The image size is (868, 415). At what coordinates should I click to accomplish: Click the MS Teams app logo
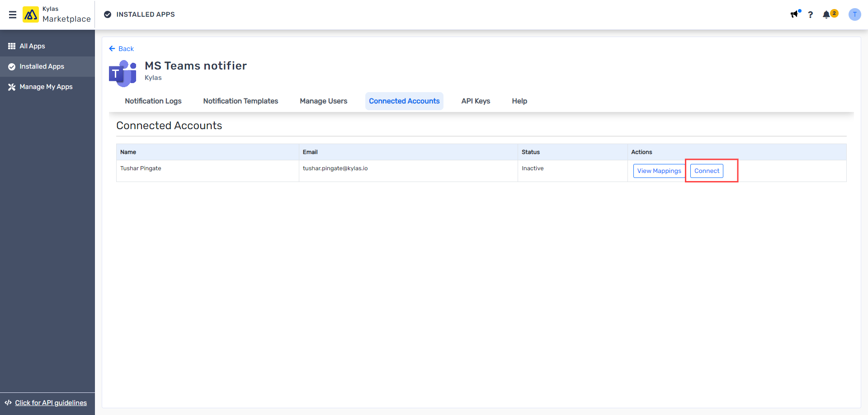[x=123, y=73]
